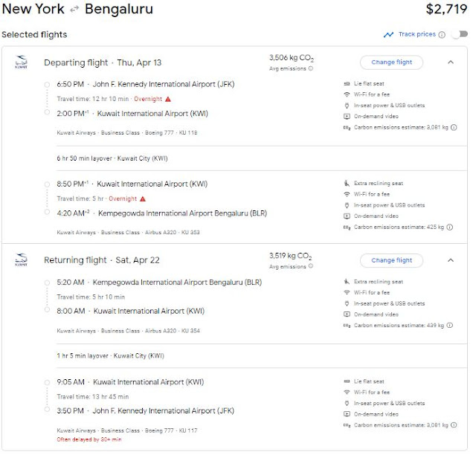Click 'Departing flight · Thu, Apr 13' header
The width and height of the screenshot is (476, 455).
tap(103, 63)
